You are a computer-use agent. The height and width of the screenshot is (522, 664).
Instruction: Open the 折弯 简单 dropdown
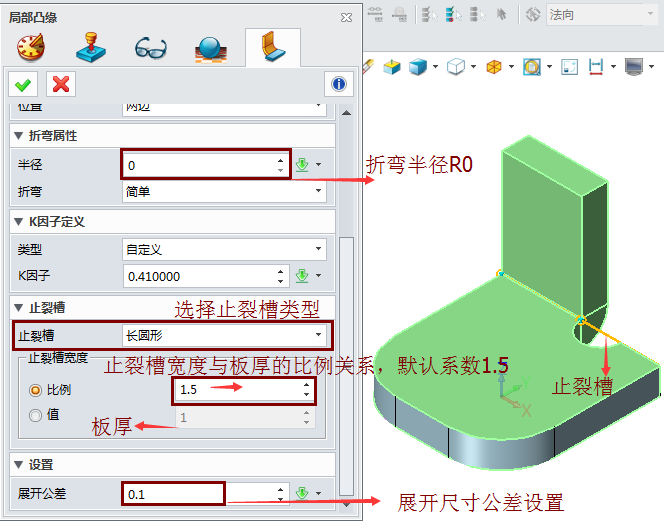click(x=224, y=191)
